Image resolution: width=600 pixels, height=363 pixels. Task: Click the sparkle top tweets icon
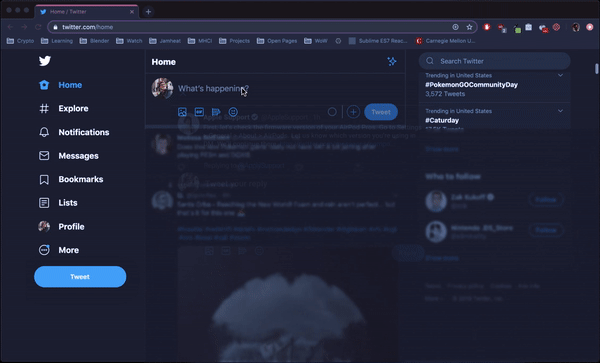click(392, 62)
